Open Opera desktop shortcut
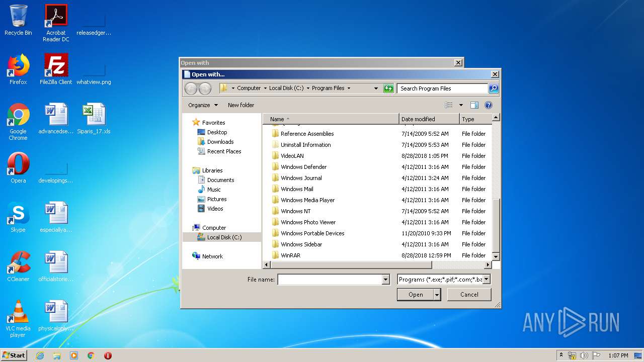 (18, 168)
